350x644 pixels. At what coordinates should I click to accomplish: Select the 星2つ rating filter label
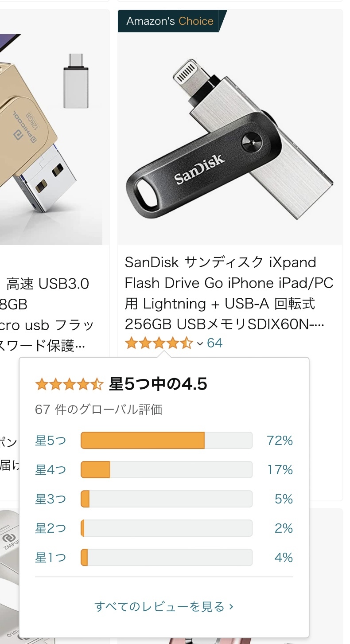(51, 528)
